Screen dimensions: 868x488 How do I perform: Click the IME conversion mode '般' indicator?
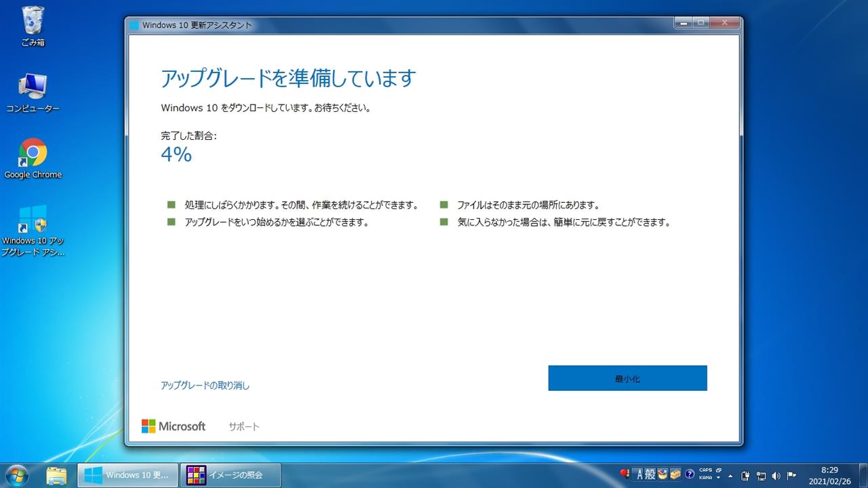click(x=650, y=474)
